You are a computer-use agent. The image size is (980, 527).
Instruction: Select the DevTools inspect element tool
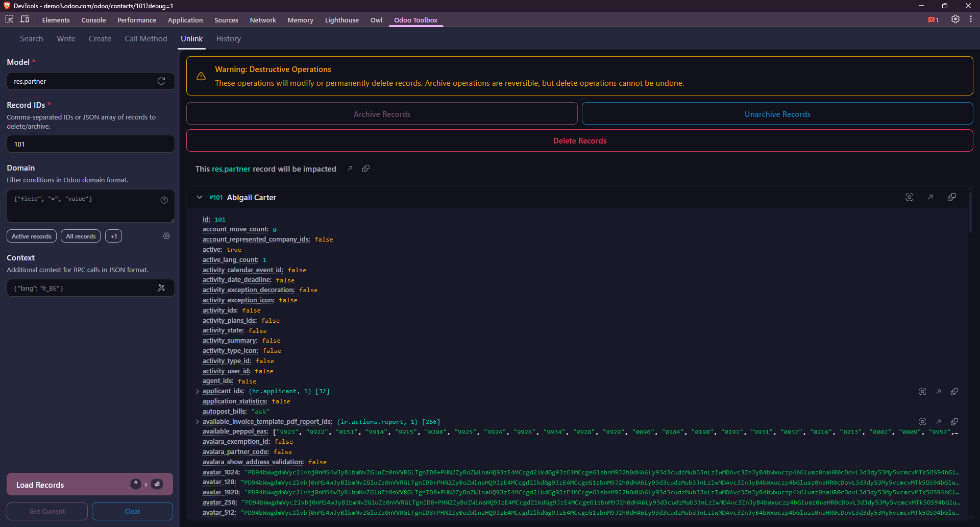click(9, 19)
